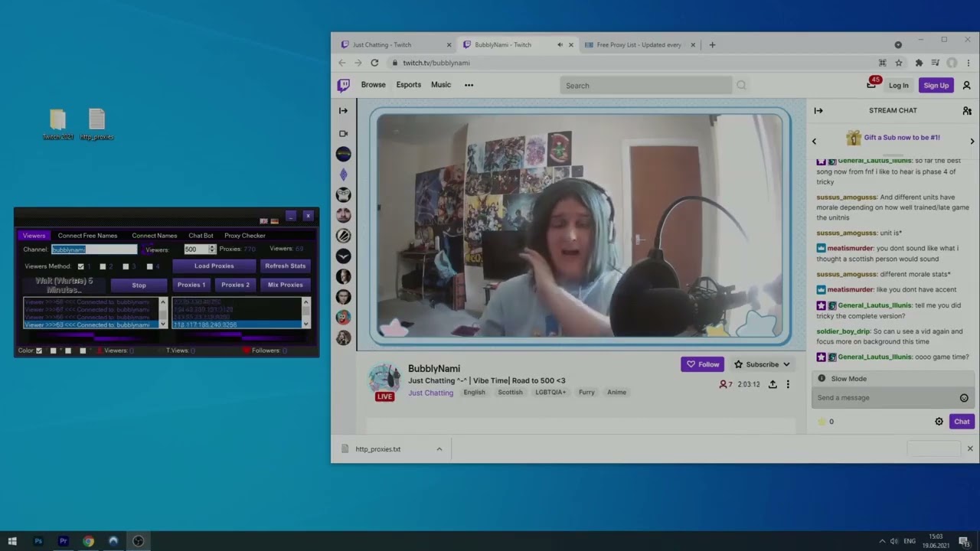Increase the Viewers count stepper

[212, 247]
